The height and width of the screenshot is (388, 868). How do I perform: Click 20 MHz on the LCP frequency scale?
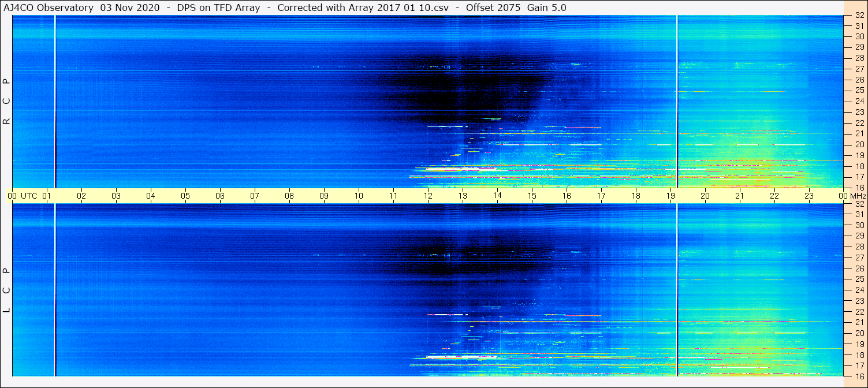(x=859, y=333)
